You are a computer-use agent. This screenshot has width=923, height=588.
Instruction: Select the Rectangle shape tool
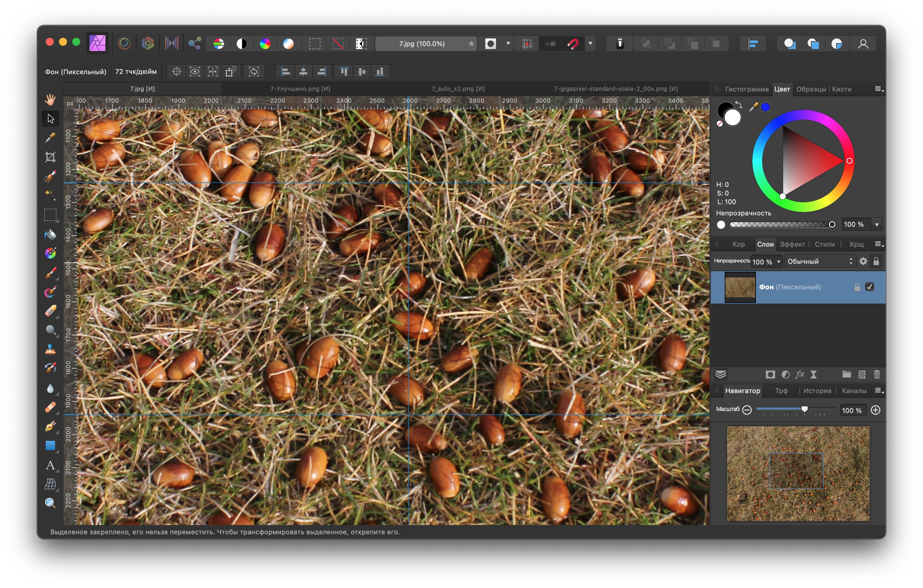(x=50, y=445)
